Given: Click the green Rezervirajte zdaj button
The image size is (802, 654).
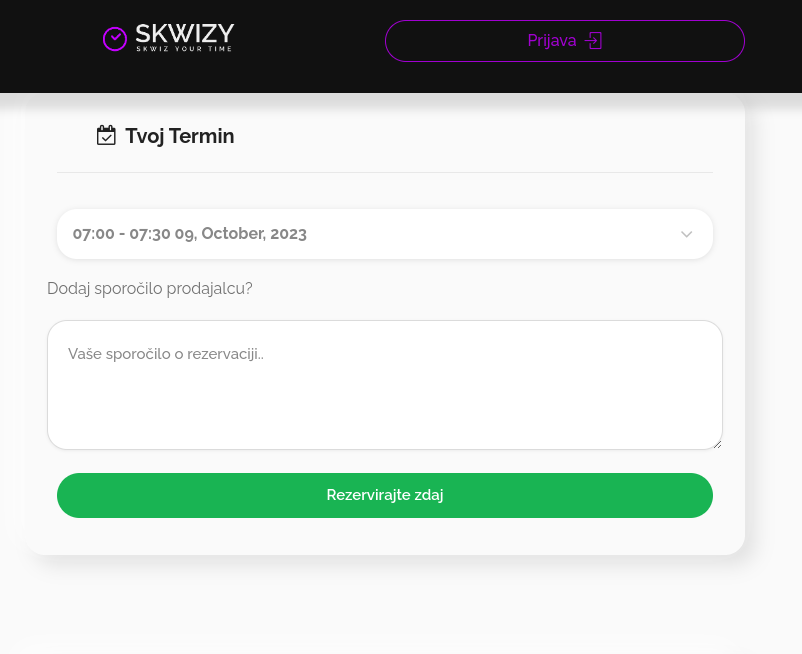Looking at the screenshot, I should point(384,495).
